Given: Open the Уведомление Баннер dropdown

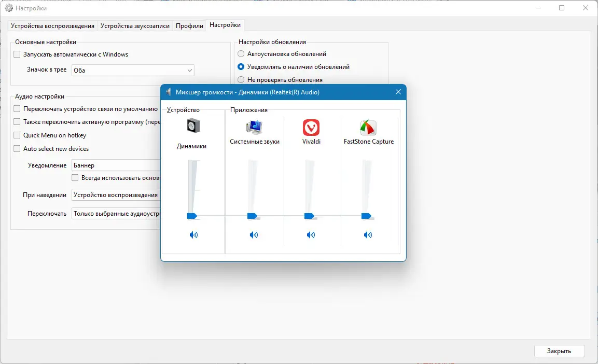Looking at the screenshot, I should click(x=116, y=165).
